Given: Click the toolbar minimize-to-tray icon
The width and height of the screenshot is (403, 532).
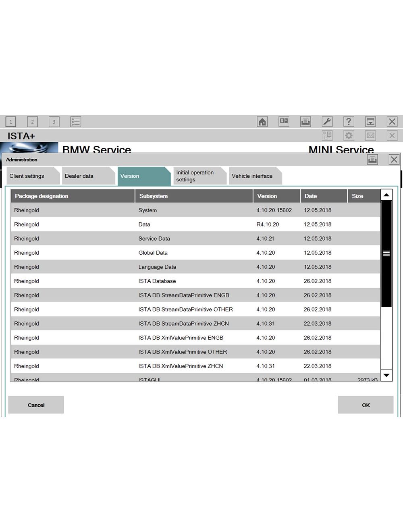Looking at the screenshot, I should pyautogui.click(x=370, y=122).
